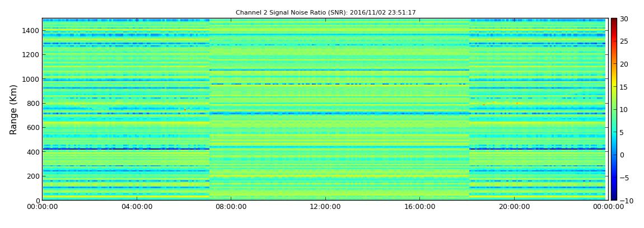The height and width of the screenshot is (228, 644).
Task: Click the colorbar tick label '−10'
Action: 626,201
